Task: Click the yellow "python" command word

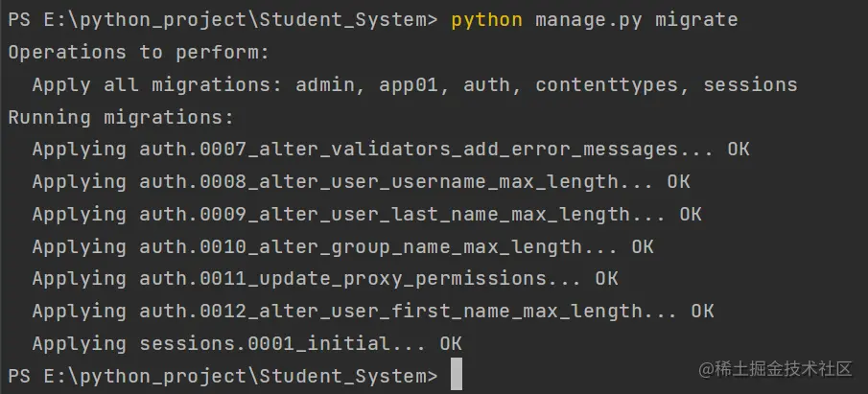Action: coord(486,19)
